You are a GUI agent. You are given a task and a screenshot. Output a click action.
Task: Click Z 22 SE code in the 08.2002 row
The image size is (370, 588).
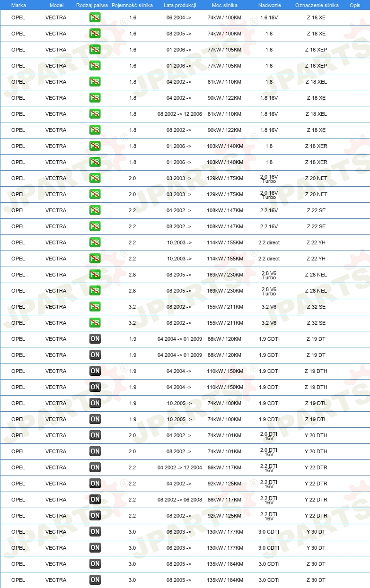[x=316, y=226]
